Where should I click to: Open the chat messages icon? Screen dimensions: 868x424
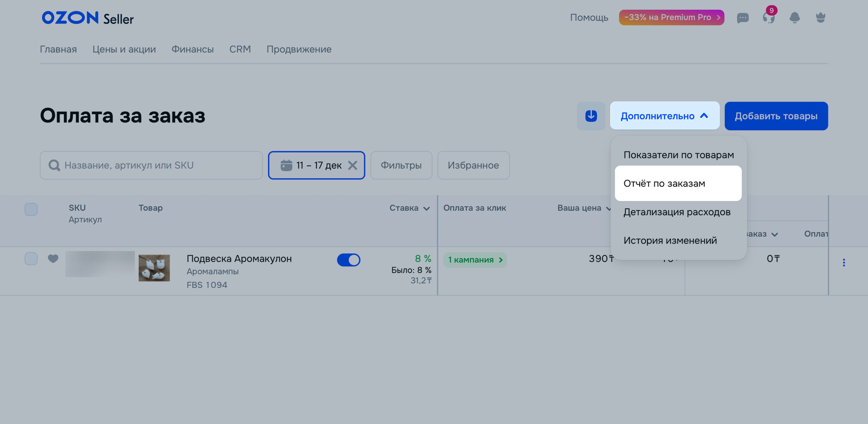click(x=743, y=18)
